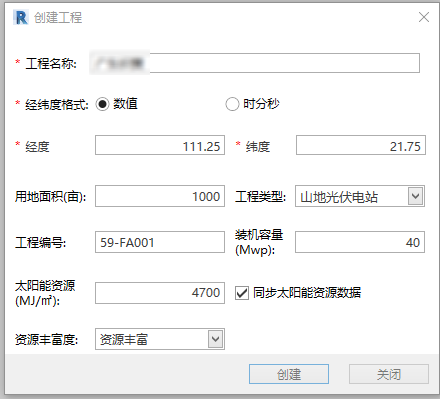Click the 装机容量 (Mwp) label

tap(259, 242)
